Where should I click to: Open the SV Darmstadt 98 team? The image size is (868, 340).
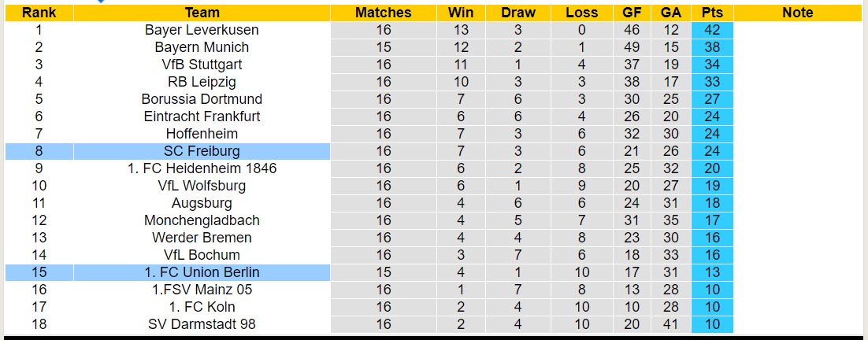pos(202,324)
